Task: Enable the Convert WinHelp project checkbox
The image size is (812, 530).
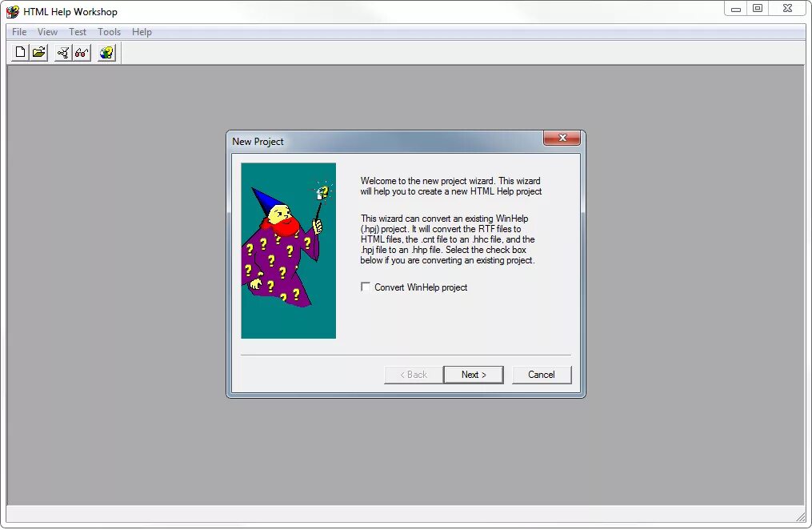Action: tap(366, 287)
